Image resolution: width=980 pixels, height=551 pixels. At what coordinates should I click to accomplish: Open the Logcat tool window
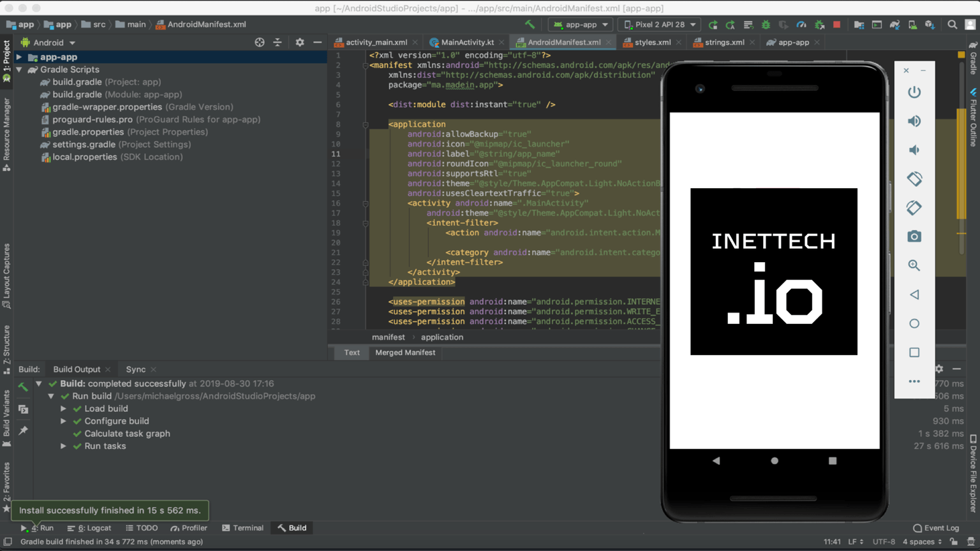coord(89,528)
